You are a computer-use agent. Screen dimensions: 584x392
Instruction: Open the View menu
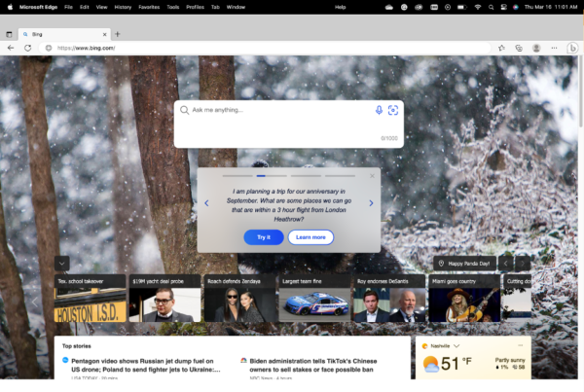coord(101,7)
